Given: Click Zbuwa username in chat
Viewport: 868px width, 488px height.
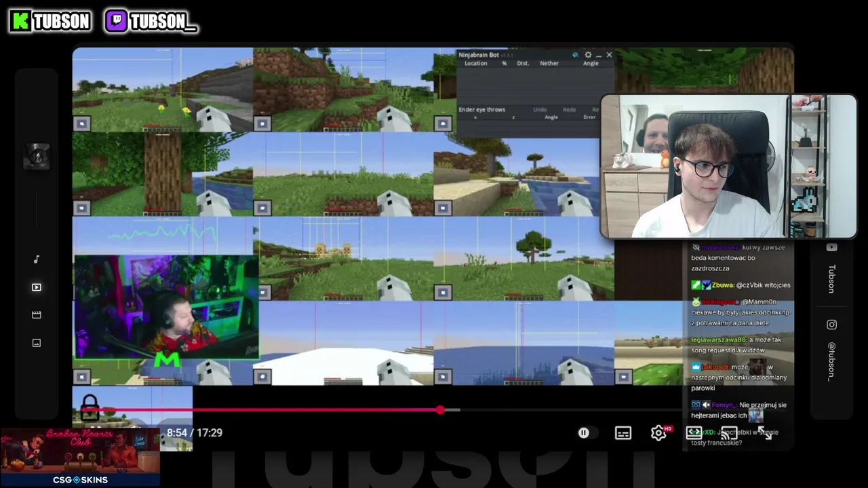Looking at the screenshot, I should click(723, 285).
